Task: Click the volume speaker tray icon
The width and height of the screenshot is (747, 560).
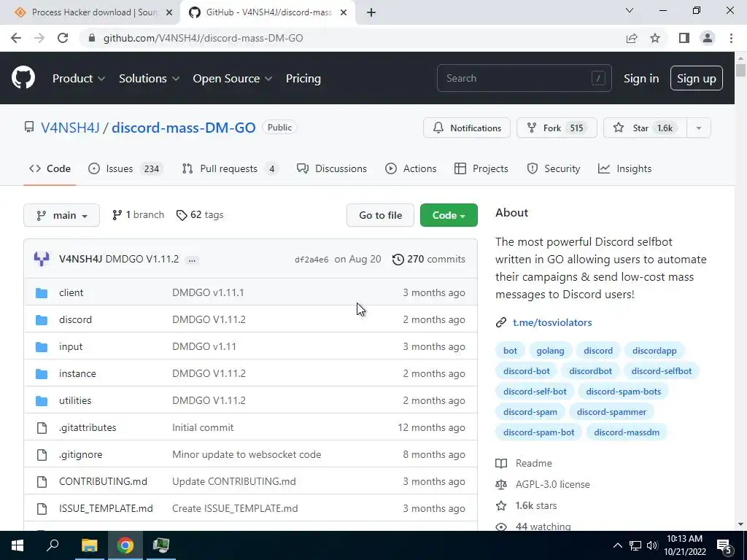Action: click(651, 545)
